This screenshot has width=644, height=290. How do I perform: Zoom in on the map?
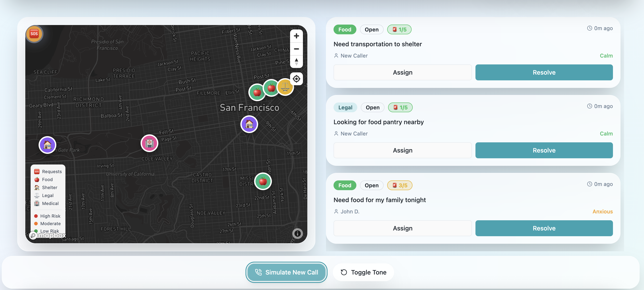(x=296, y=36)
